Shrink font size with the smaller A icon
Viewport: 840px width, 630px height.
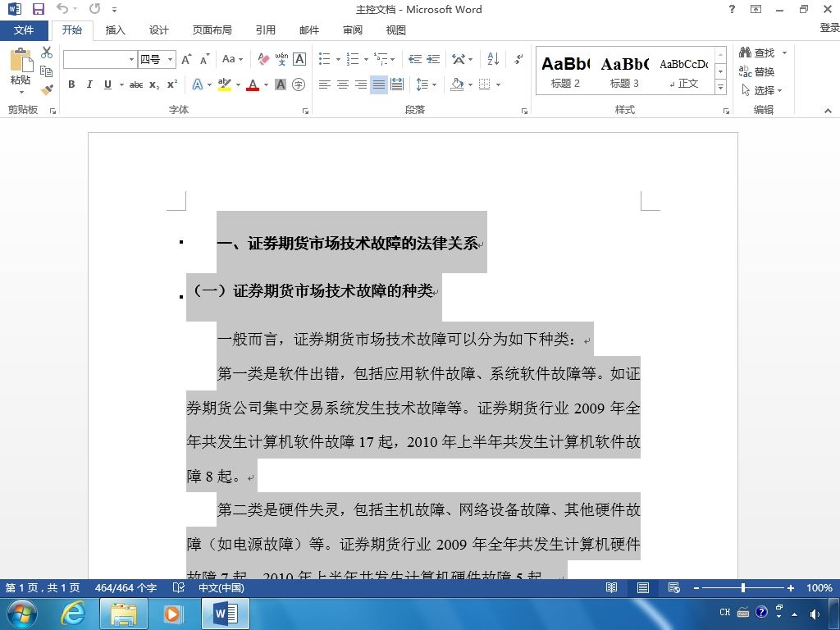click(204, 59)
